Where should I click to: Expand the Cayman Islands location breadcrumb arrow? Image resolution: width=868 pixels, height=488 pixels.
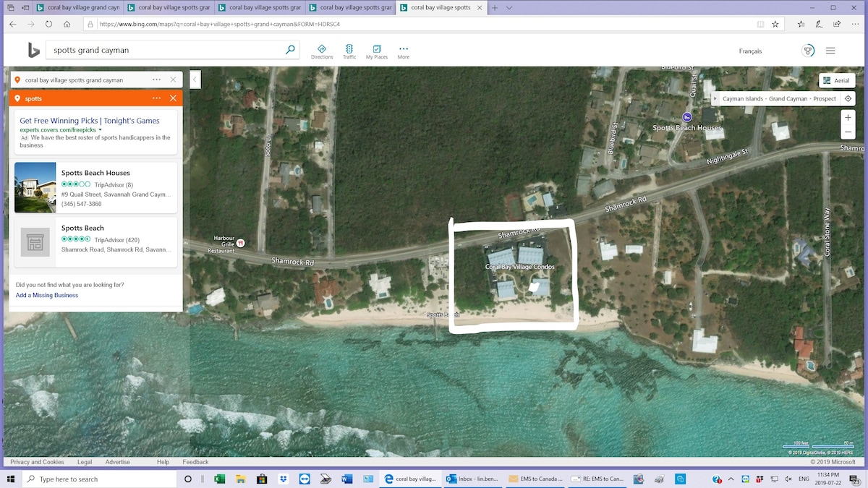pyautogui.click(x=715, y=98)
